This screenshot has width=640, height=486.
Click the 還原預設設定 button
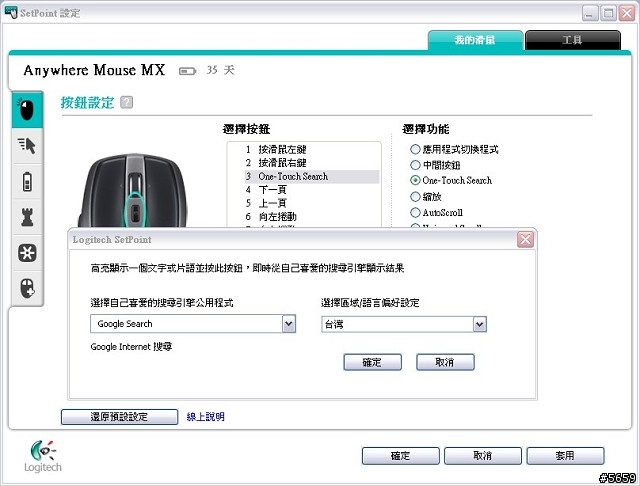pos(119,417)
